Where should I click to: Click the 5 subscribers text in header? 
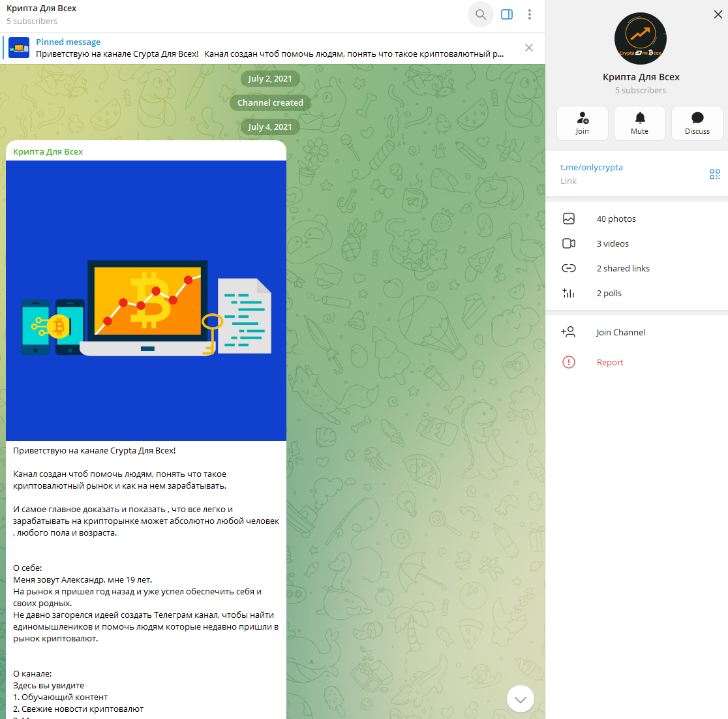pos(32,22)
